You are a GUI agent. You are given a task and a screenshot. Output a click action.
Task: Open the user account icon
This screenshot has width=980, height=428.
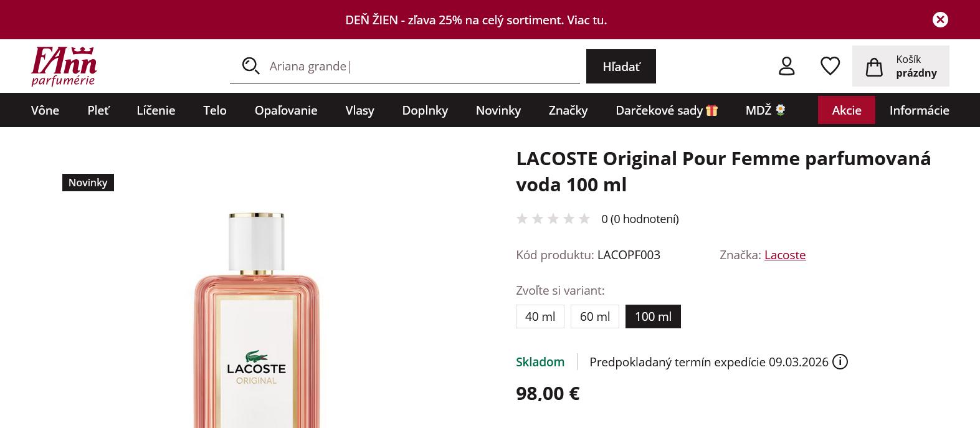(787, 66)
